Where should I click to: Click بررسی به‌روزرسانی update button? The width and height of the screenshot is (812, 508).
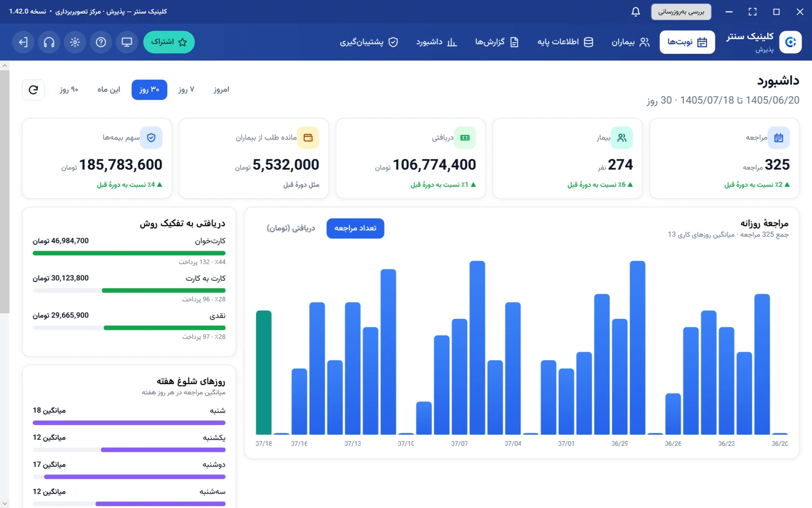pyautogui.click(x=681, y=12)
